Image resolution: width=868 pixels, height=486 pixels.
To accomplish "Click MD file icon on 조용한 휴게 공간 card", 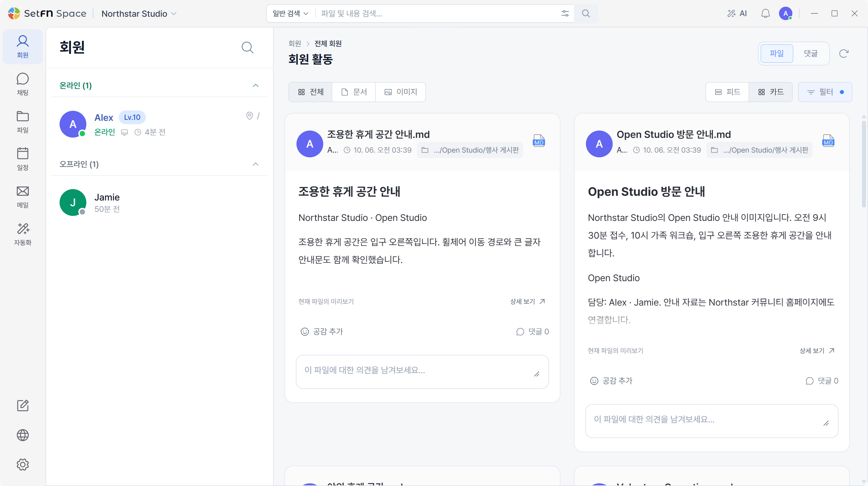I will point(539,141).
